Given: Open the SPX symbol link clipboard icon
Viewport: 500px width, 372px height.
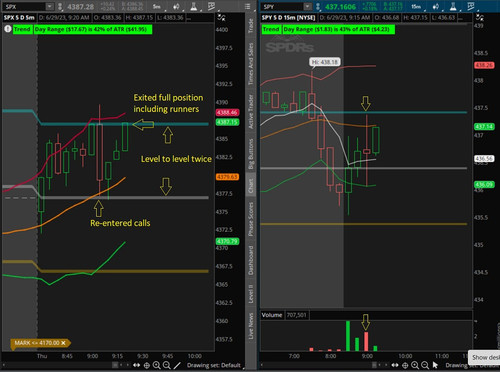Looking at the screenshot, I should [x=60, y=6].
